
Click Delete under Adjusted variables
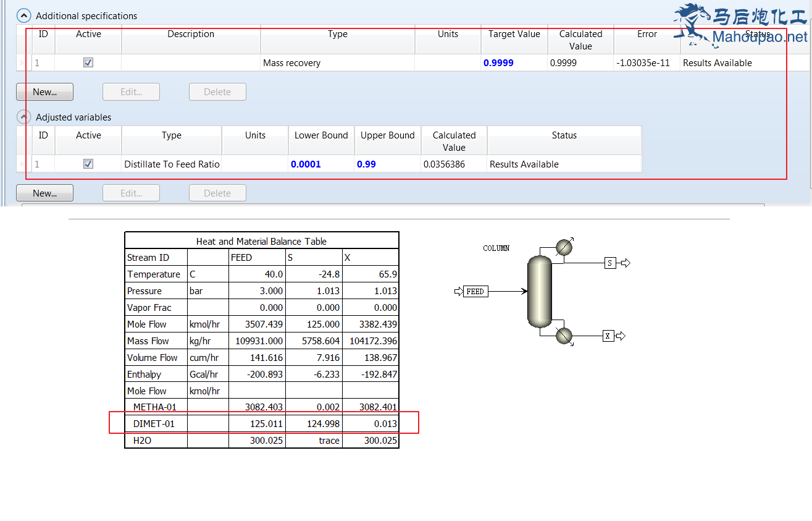pos(217,193)
